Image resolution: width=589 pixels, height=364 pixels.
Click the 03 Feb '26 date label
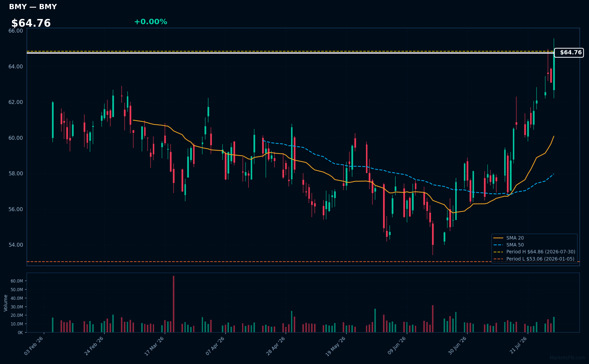[34, 346]
